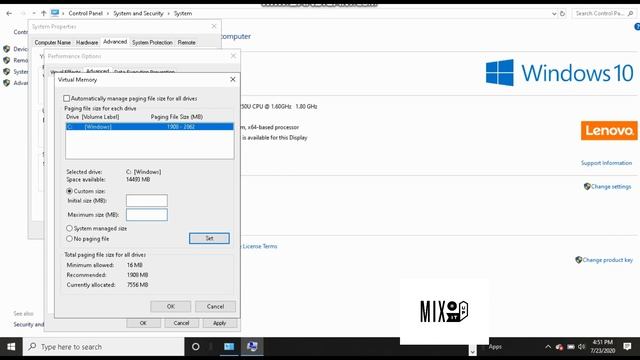Show hidden system tray icons

click(x=548, y=347)
